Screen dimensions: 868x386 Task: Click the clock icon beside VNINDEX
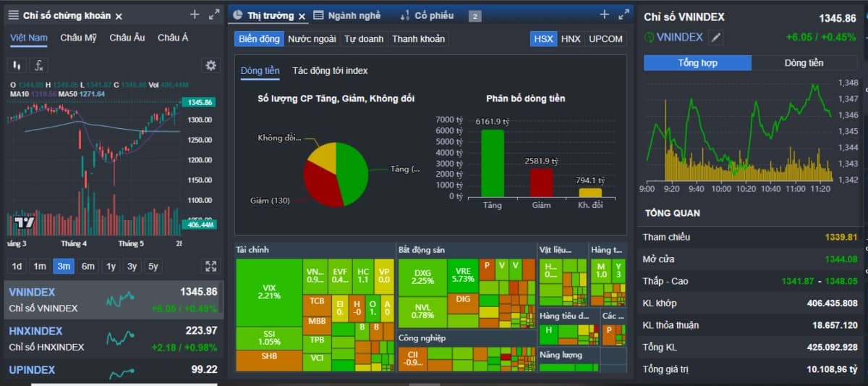click(649, 38)
